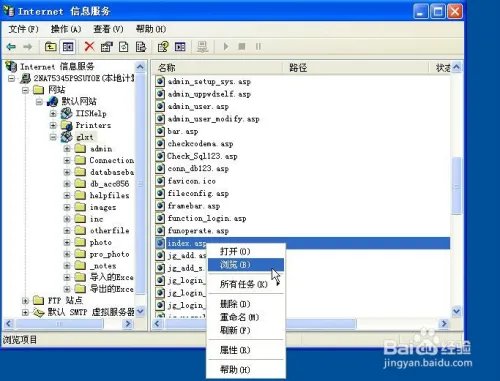Click the Start item play icon
This screenshot has width=500, height=381.
[226, 46]
